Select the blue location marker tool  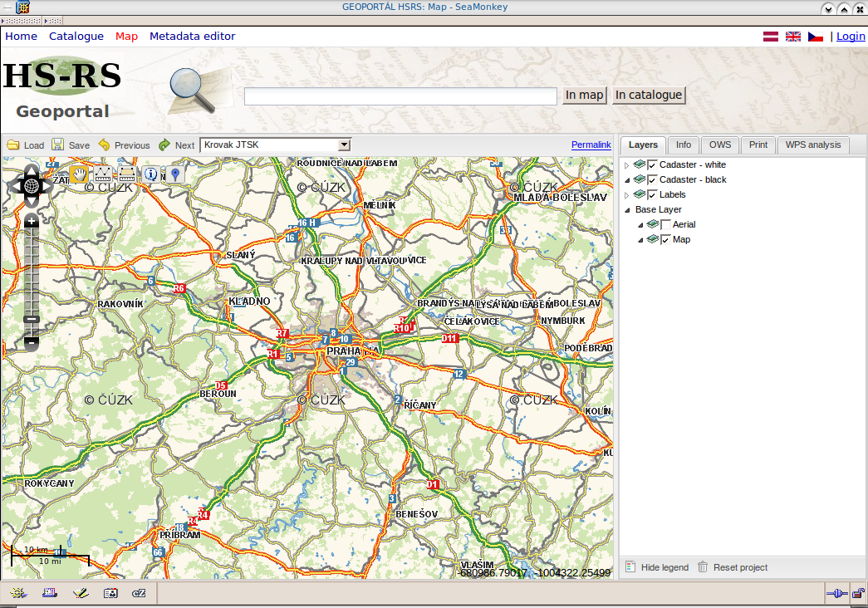click(175, 174)
